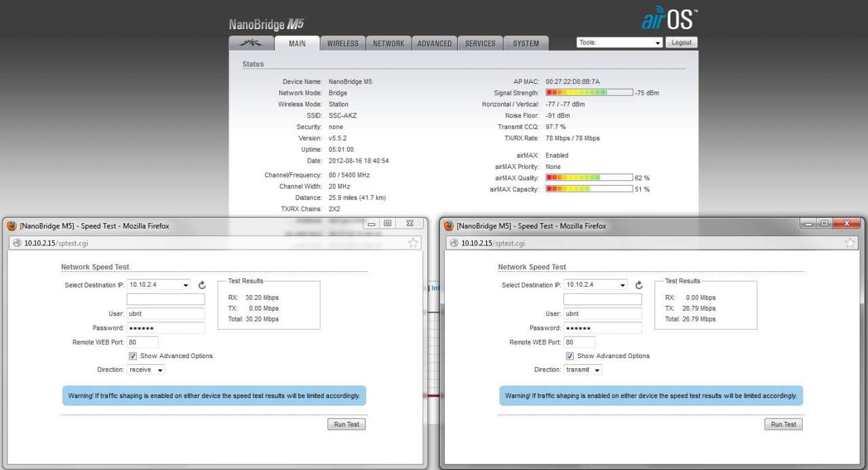Open the SERVICES tab
This screenshot has height=470, width=868.
pyautogui.click(x=480, y=43)
